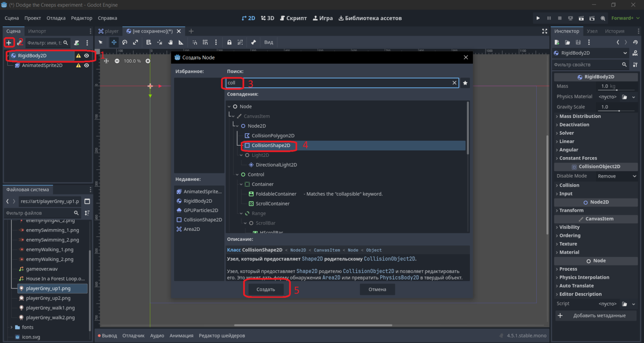
Task: Click the Создать button
Action: [266, 289]
